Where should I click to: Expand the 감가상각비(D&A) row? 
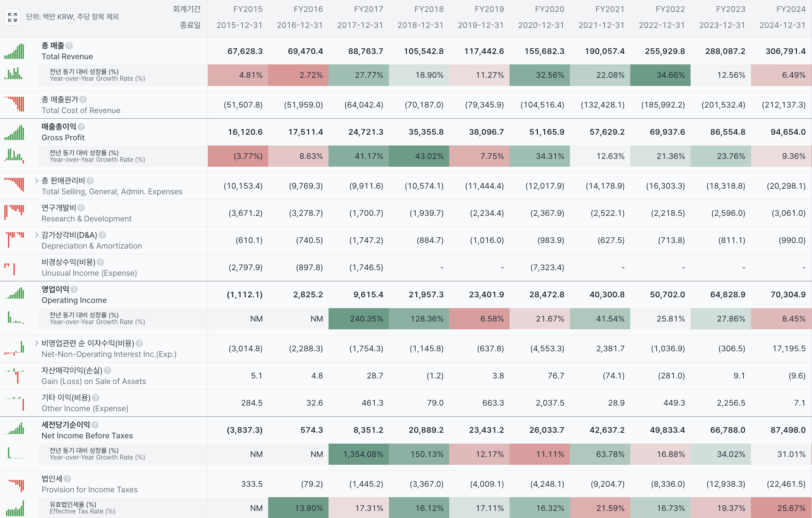37,235
